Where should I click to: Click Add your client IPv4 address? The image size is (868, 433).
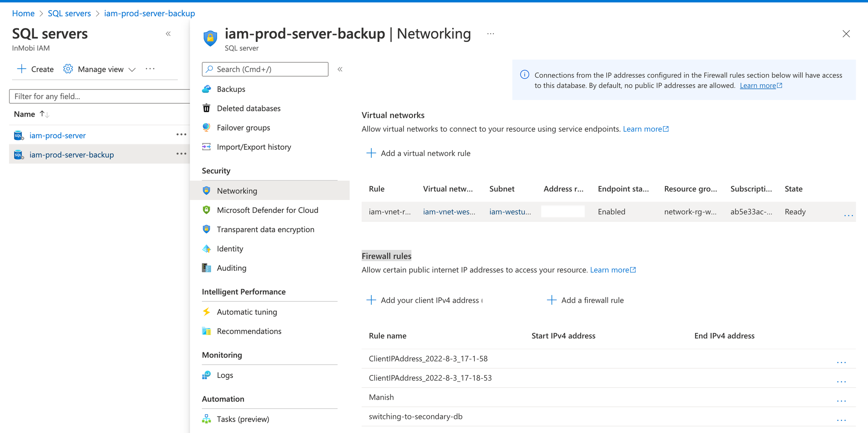pyautogui.click(x=424, y=300)
